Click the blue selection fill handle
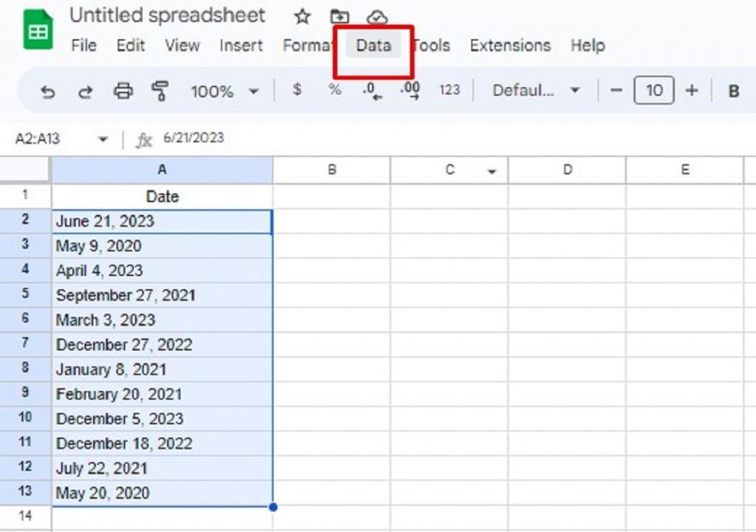The width and height of the screenshot is (756, 532). (x=273, y=507)
